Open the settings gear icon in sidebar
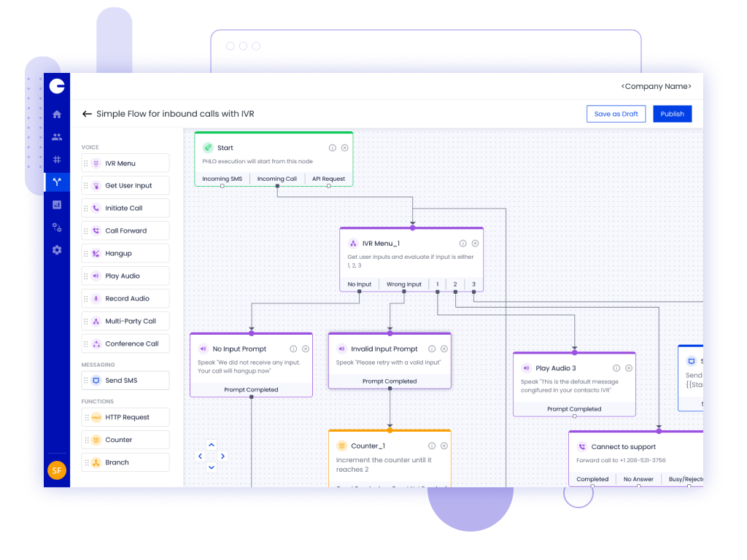This screenshot has height=560, width=747. [57, 250]
